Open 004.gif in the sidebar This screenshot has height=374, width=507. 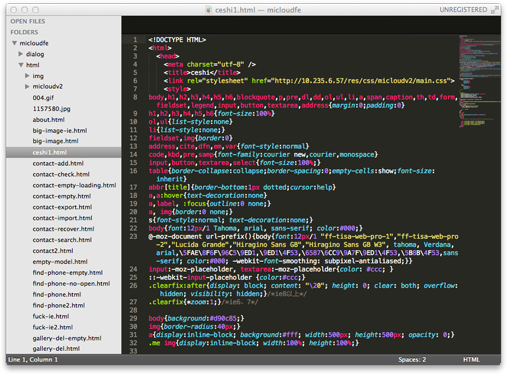(x=43, y=98)
